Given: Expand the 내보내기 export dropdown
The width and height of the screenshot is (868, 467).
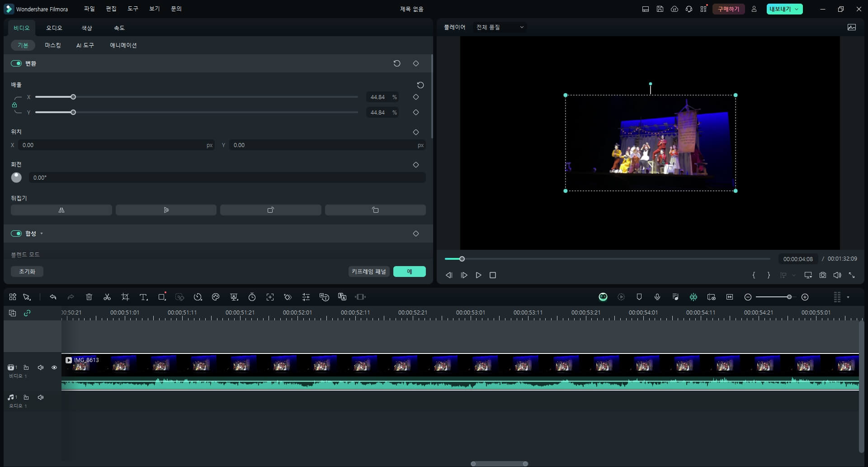Looking at the screenshot, I should click(797, 9).
